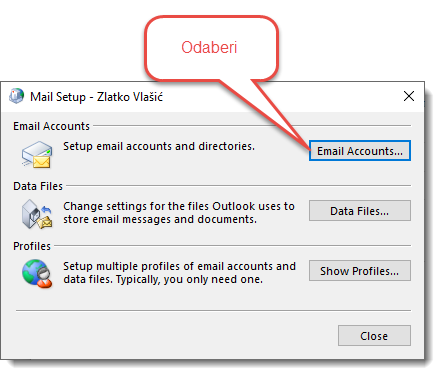Viewport: 440px width, 375px height.
Task: Click the Mail Setup - Zlatko Vlašić title
Action: click(96, 97)
